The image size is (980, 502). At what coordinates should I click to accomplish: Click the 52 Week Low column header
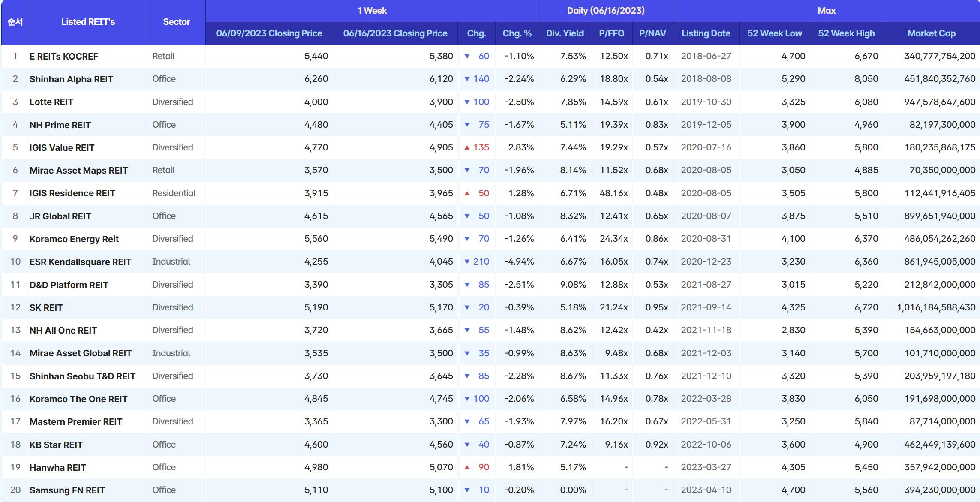(775, 33)
